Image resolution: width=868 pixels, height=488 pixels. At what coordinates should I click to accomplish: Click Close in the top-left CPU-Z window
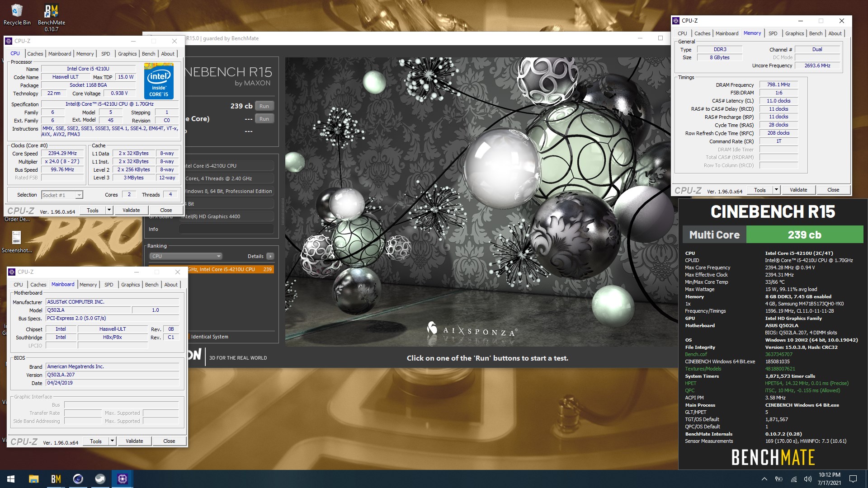(166, 210)
